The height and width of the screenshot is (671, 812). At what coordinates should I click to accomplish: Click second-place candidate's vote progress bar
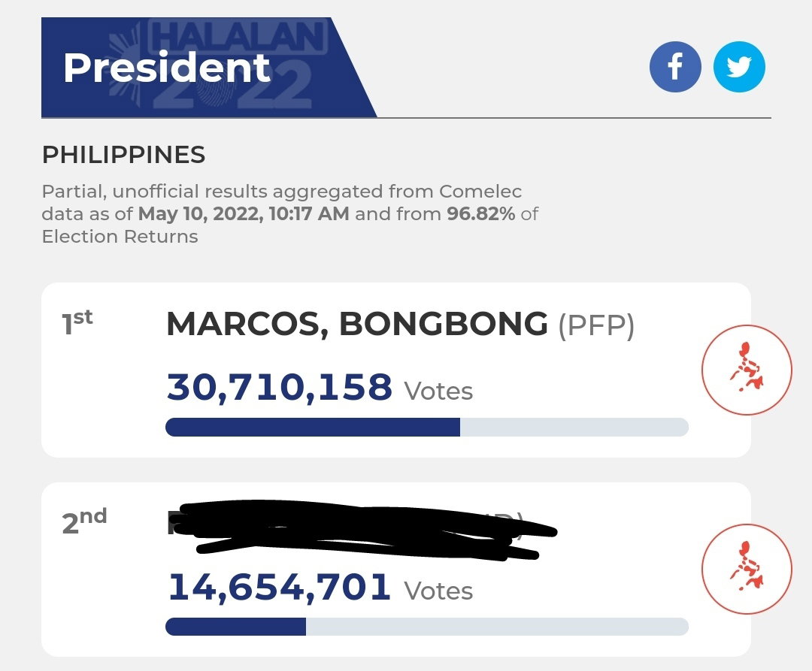(x=427, y=627)
